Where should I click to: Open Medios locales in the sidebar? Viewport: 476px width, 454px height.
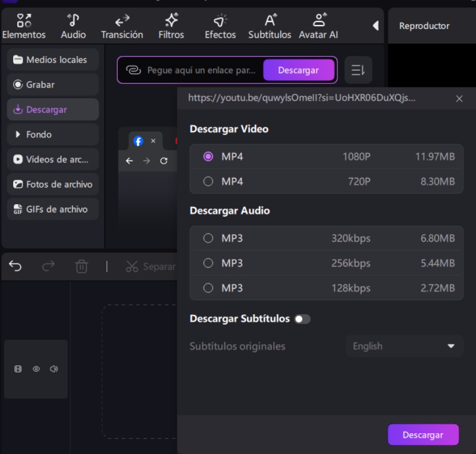52,60
